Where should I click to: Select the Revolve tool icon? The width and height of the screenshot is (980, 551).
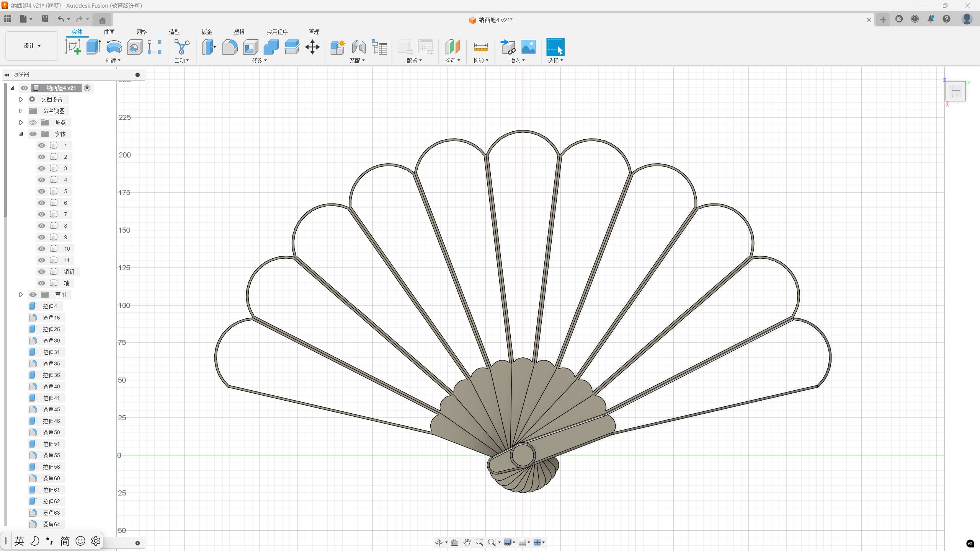114,47
